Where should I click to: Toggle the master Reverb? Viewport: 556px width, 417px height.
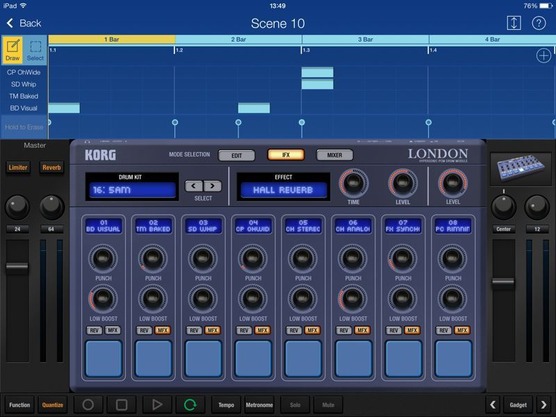click(x=52, y=167)
